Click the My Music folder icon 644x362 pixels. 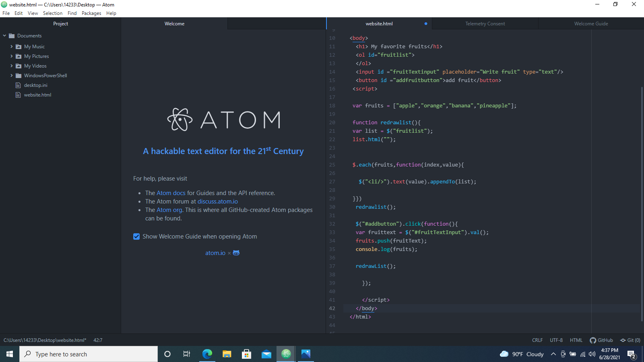click(19, 47)
